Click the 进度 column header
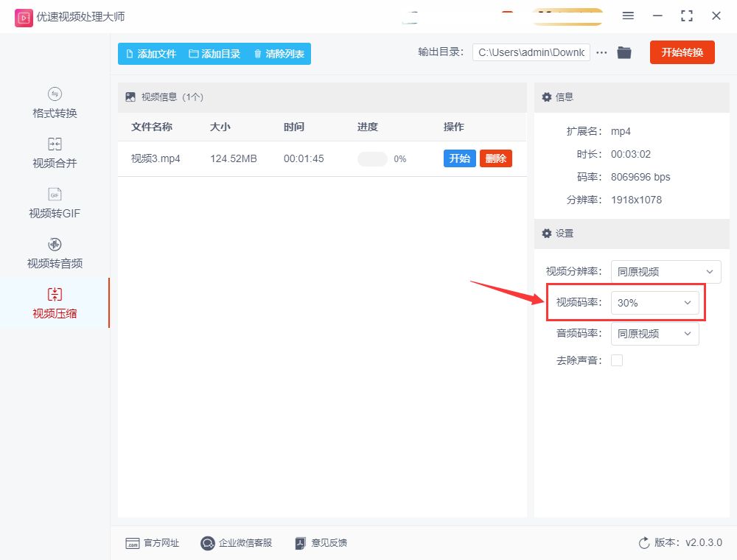The width and height of the screenshot is (737, 560). click(x=368, y=127)
